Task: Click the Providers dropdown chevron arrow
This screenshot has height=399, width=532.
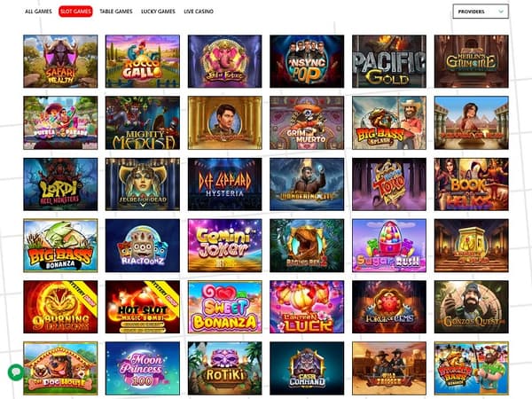Action: point(501,12)
